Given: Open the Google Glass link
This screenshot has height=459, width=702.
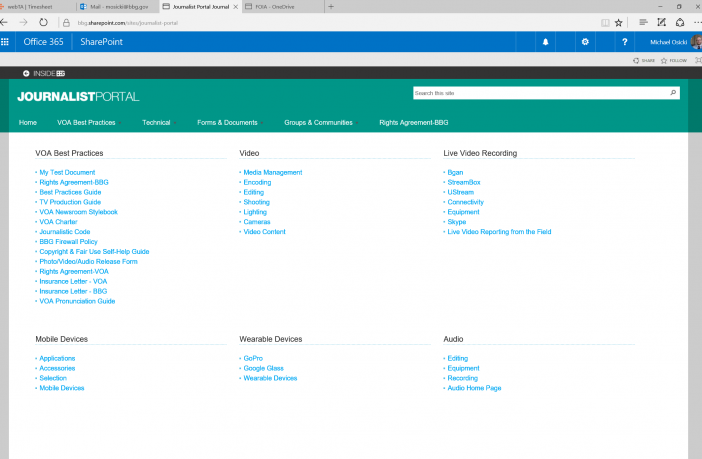Looking at the screenshot, I should [263, 368].
